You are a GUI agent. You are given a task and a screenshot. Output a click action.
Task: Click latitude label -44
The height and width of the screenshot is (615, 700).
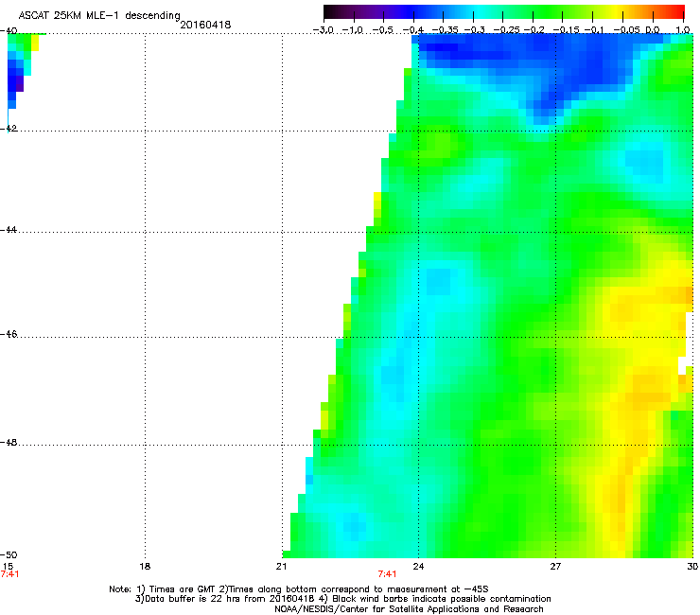[x=9, y=230]
